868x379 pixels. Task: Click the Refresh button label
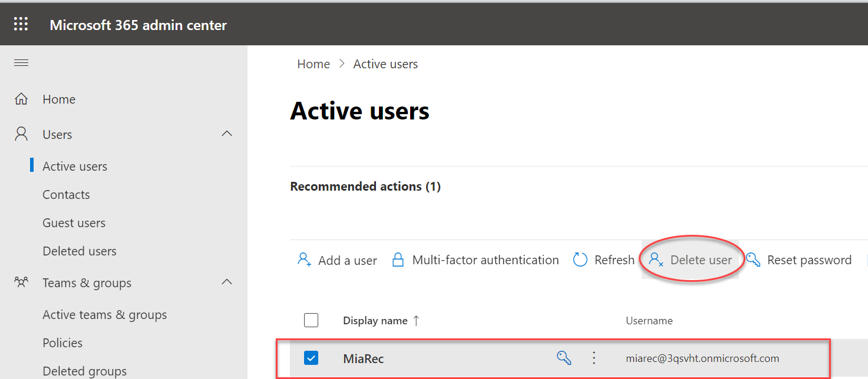coord(615,260)
